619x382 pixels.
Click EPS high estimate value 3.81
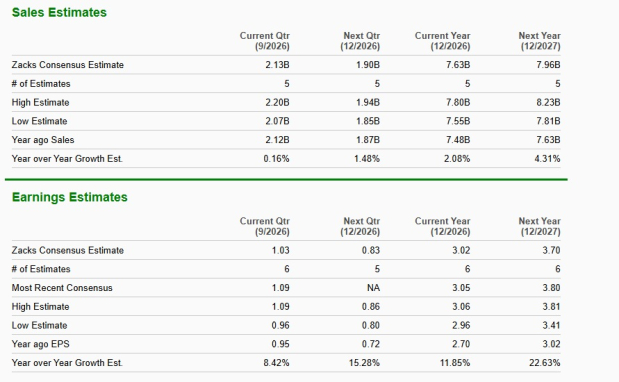551,307
